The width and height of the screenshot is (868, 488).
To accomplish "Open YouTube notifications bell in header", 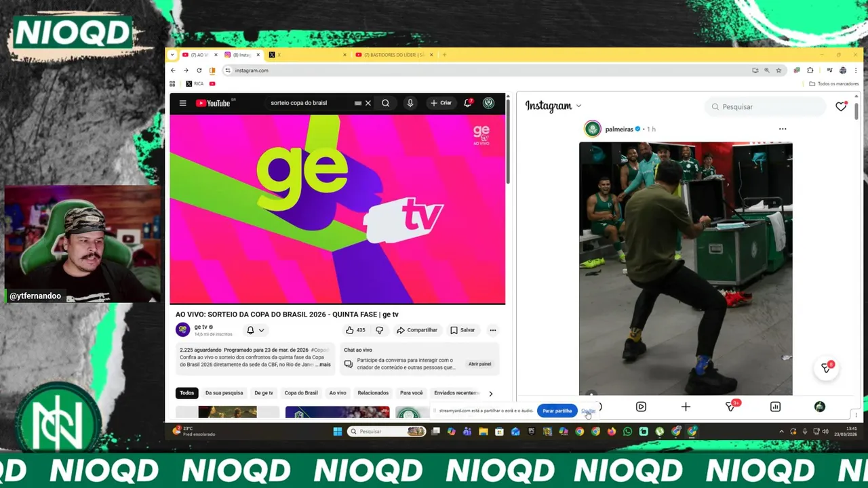I will [x=468, y=103].
